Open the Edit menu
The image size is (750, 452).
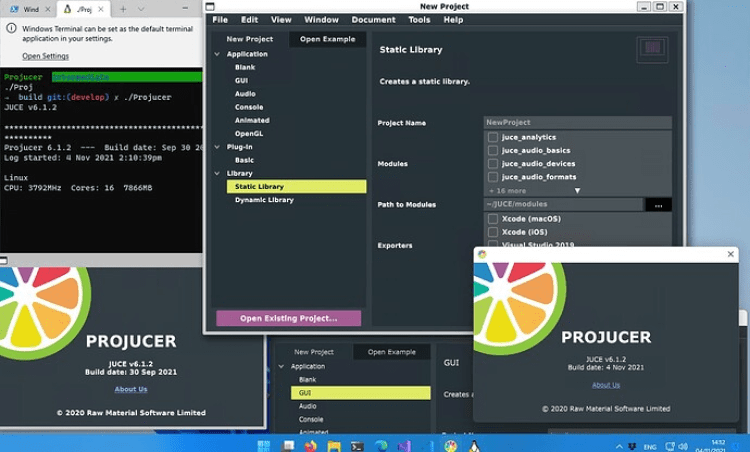point(249,20)
